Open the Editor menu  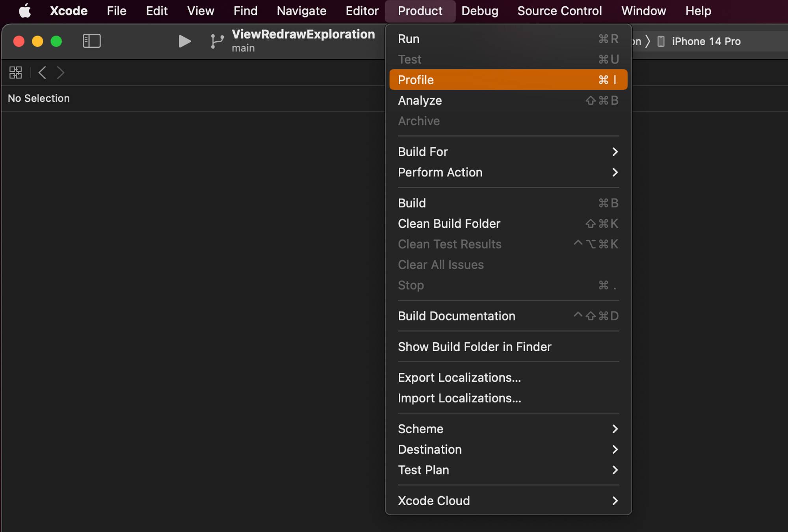[x=362, y=11]
